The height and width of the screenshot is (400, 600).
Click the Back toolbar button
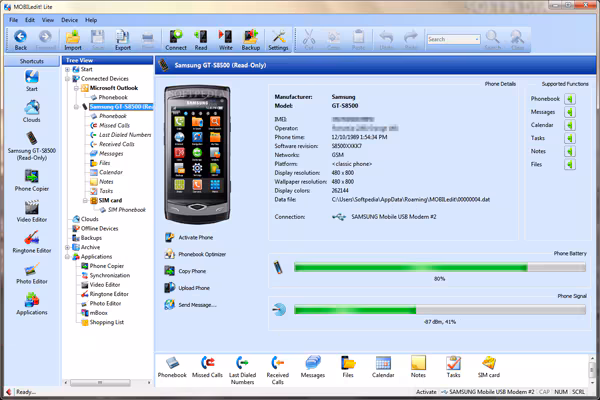pyautogui.click(x=20, y=40)
